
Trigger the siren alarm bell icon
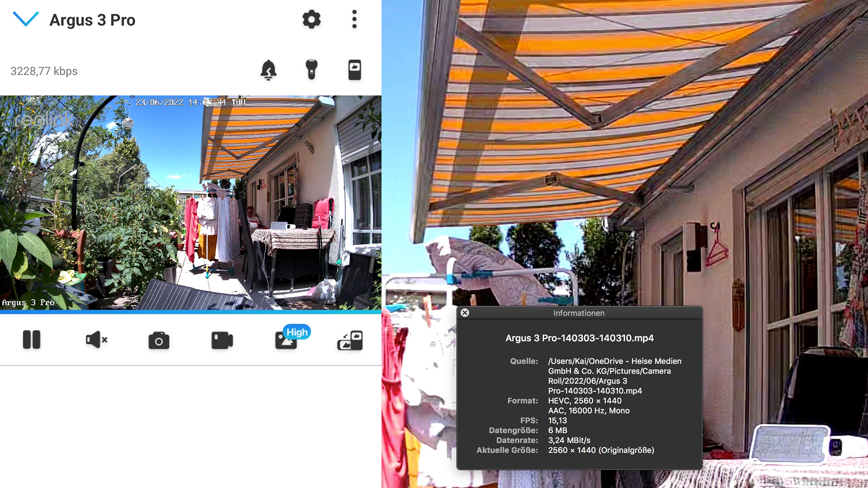(x=269, y=70)
